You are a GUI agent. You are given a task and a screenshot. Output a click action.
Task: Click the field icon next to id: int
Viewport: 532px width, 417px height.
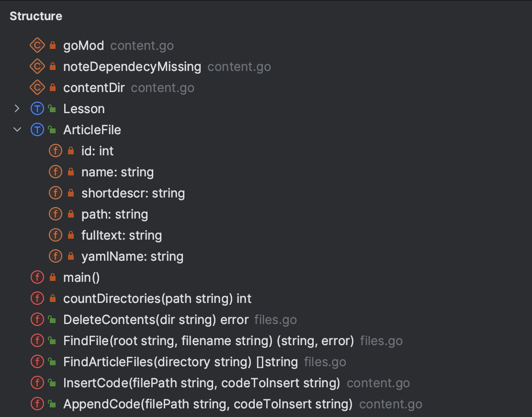[x=56, y=151]
